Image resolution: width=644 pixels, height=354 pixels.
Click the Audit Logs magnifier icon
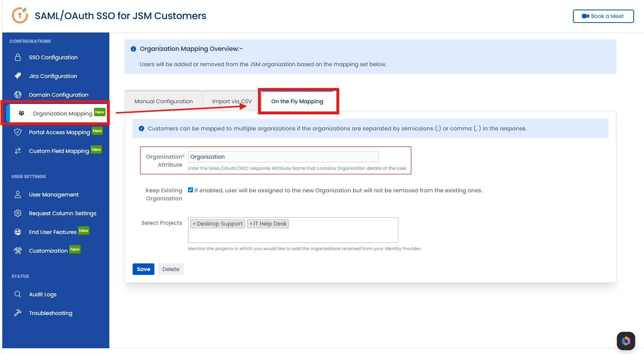point(18,294)
